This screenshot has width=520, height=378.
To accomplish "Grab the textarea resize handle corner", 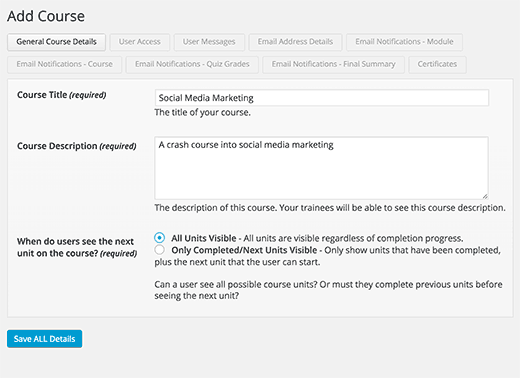I will 485,196.
